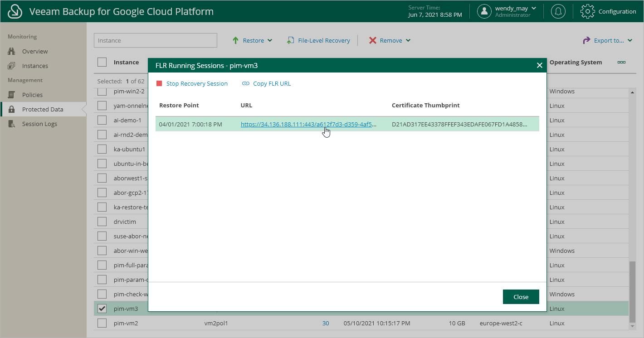644x338 pixels.
Task: Go to Instances in sidebar
Action: click(x=35, y=66)
